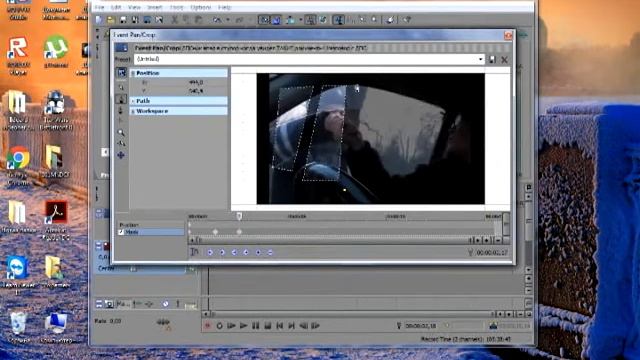
Task: Click the First Keyframe button
Action: tap(210, 252)
